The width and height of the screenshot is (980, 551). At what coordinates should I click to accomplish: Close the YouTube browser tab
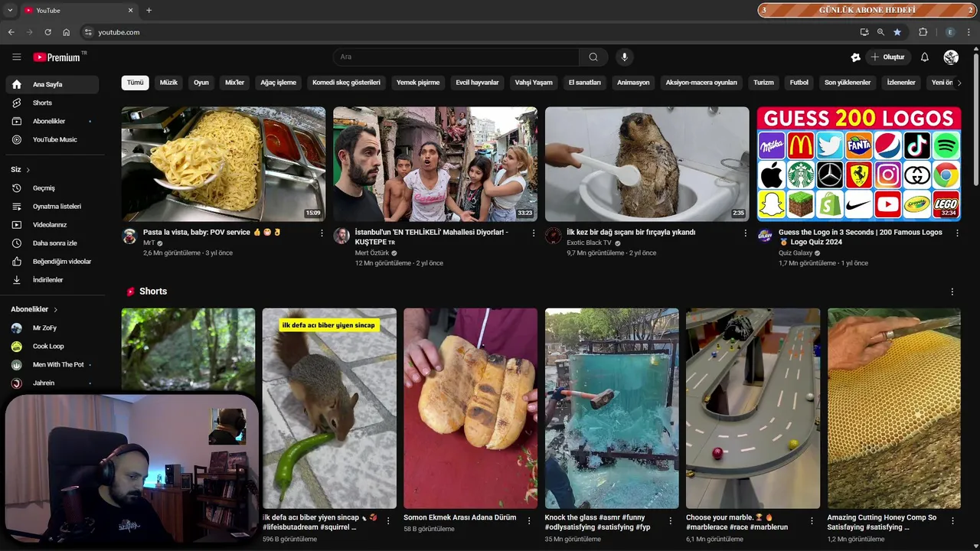click(130, 11)
